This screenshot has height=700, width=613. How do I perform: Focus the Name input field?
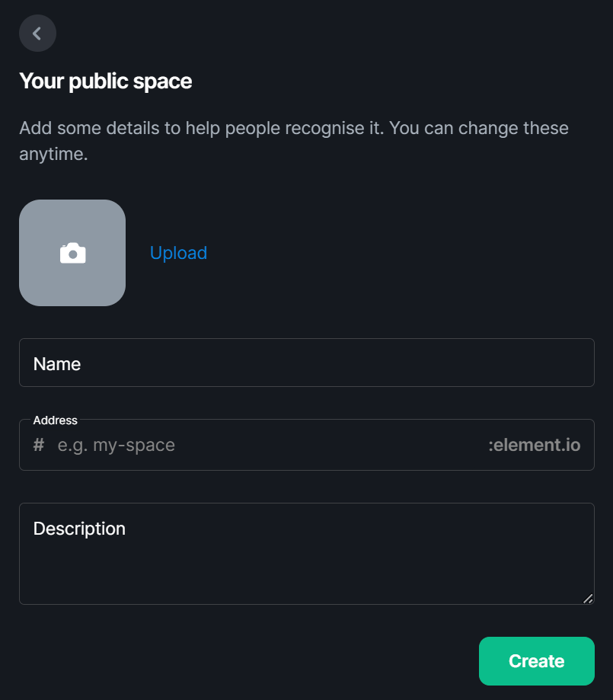click(x=307, y=363)
